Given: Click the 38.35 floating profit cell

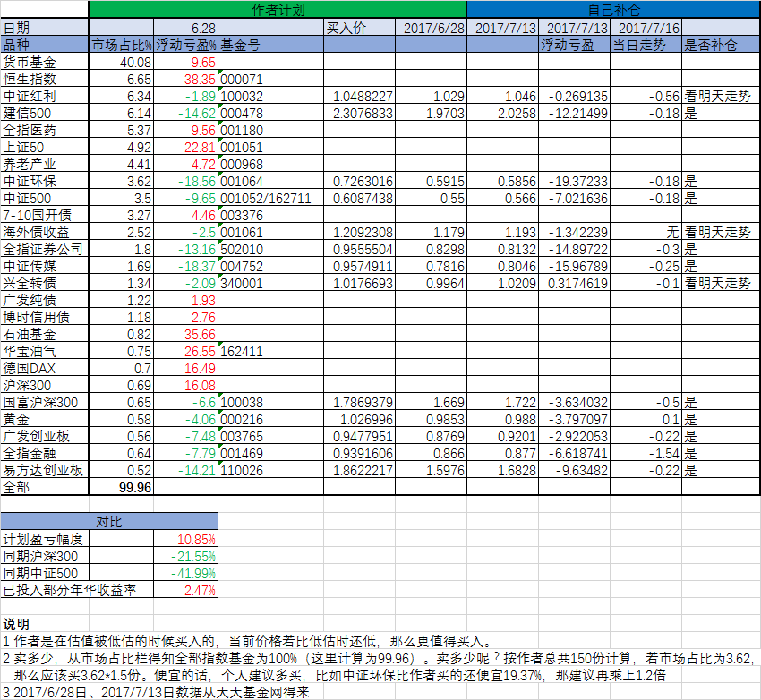Looking at the screenshot, I should click(x=186, y=79).
